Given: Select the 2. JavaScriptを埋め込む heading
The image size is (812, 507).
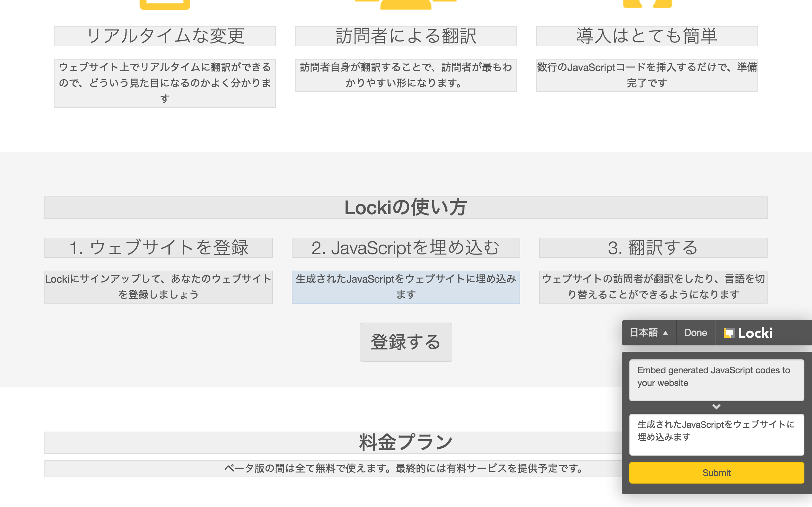Looking at the screenshot, I should [405, 247].
